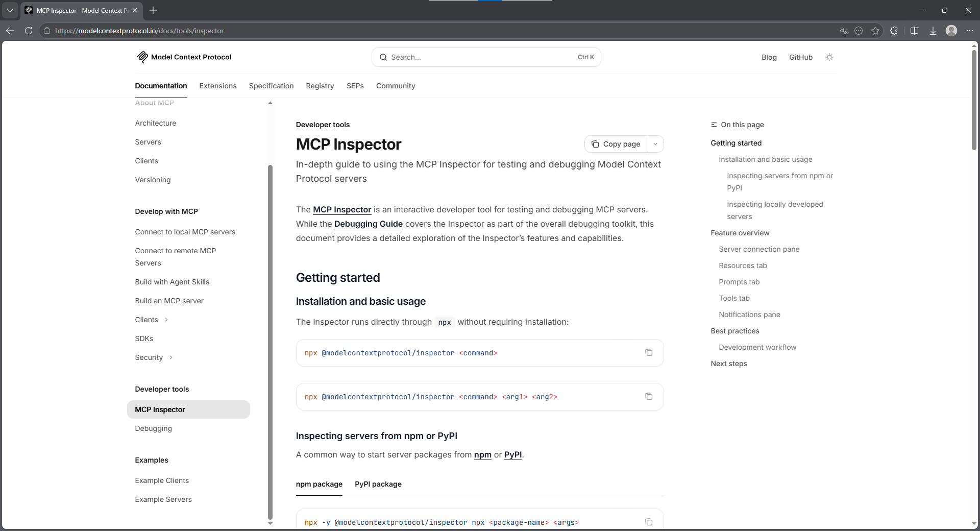This screenshot has width=980, height=531.
Task: Toggle the light/dark theme sun icon
Action: tap(829, 57)
